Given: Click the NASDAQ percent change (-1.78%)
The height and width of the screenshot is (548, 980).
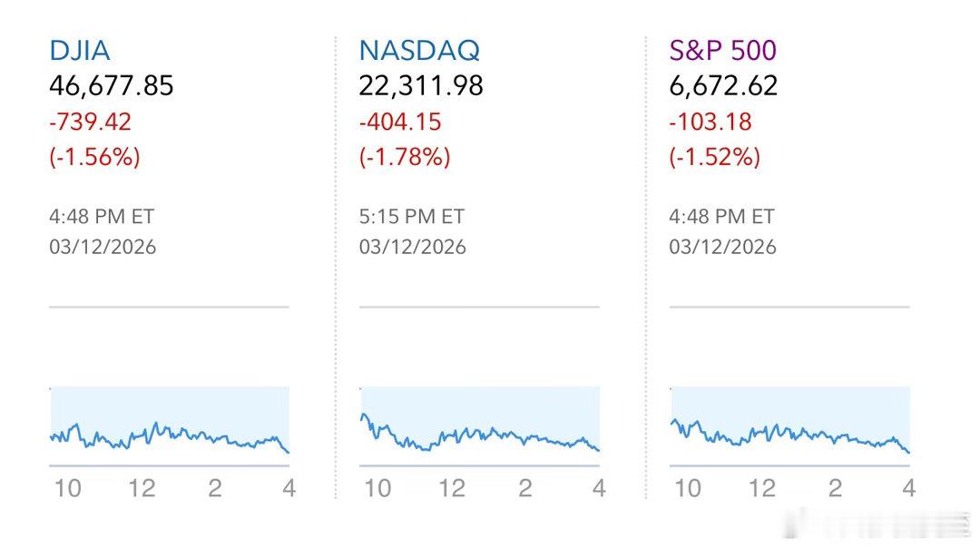Looking at the screenshot, I should tap(405, 157).
